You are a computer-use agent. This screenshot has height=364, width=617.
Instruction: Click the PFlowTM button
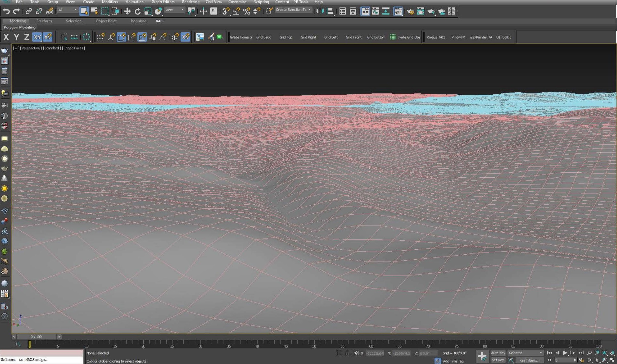[x=458, y=37]
